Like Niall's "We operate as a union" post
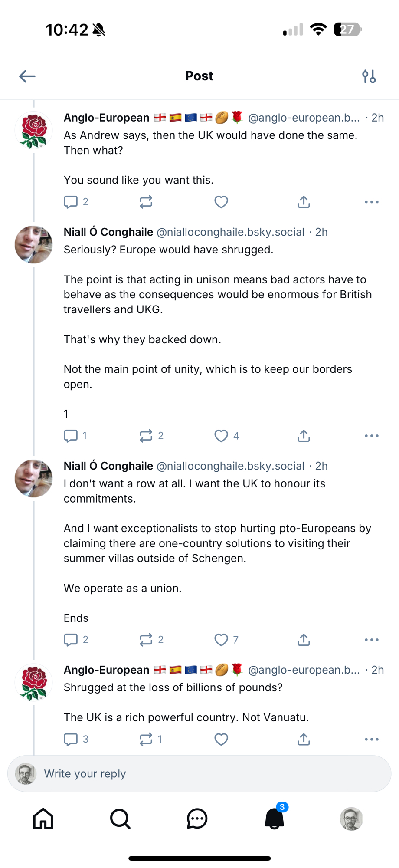Image resolution: width=399 pixels, height=868 pixels. click(x=221, y=640)
